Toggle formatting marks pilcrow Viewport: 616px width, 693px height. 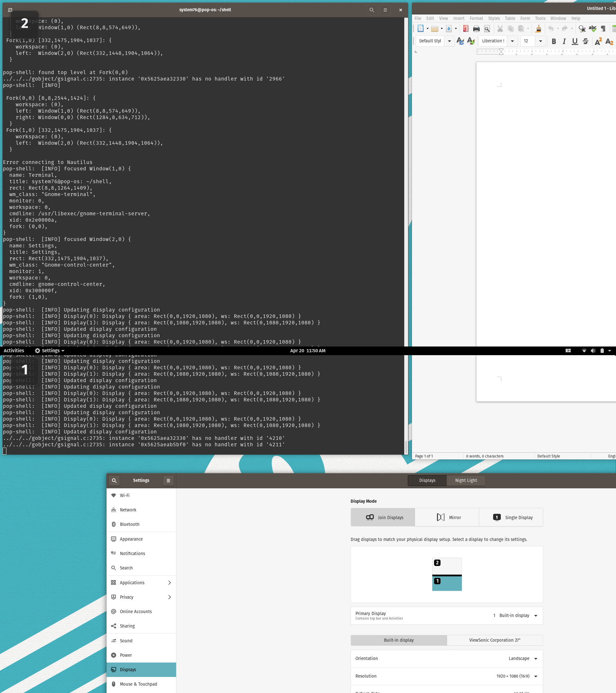point(603,29)
